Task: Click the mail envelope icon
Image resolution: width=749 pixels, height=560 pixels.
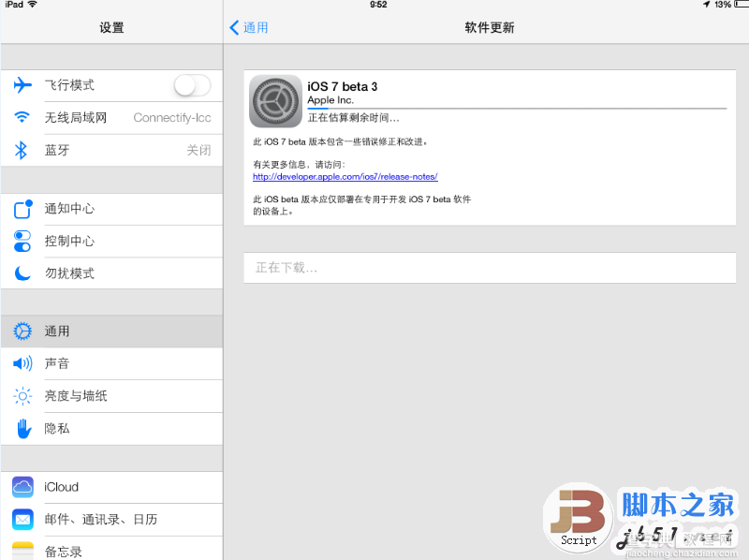Action: [22, 520]
